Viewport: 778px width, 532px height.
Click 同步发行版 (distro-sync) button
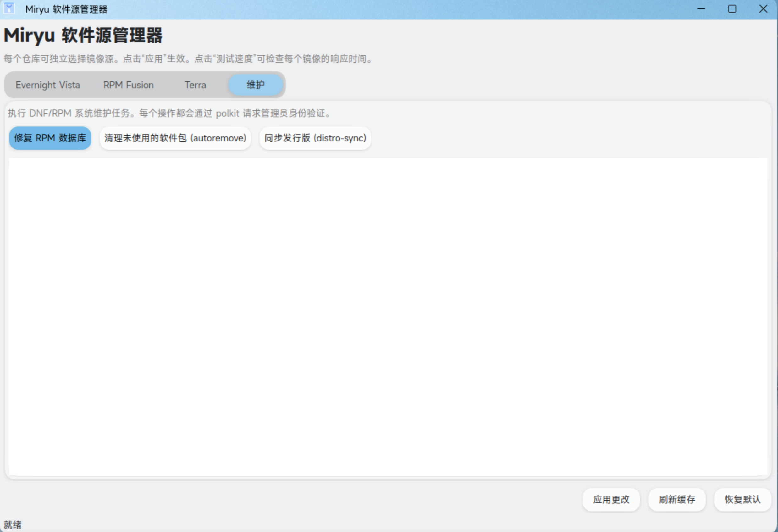click(x=315, y=138)
